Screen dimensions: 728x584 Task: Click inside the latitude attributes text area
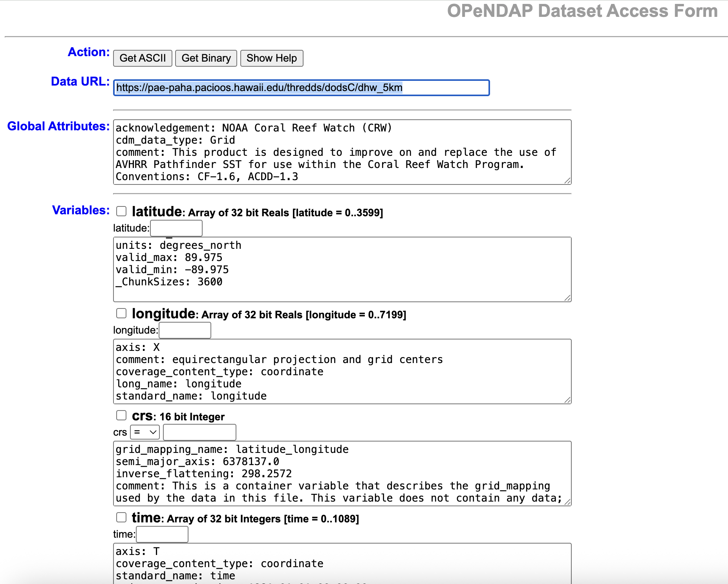pyautogui.click(x=342, y=269)
